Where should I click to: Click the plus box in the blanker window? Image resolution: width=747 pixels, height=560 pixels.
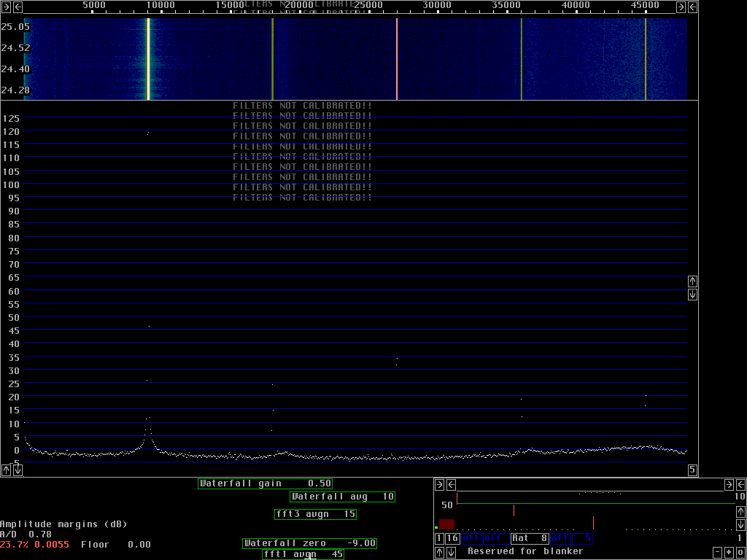(x=729, y=553)
